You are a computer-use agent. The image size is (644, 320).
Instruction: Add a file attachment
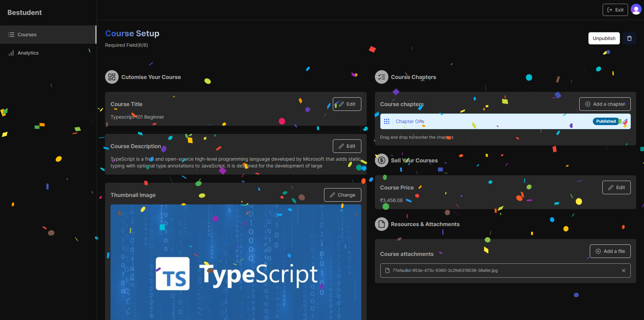pos(610,251)
